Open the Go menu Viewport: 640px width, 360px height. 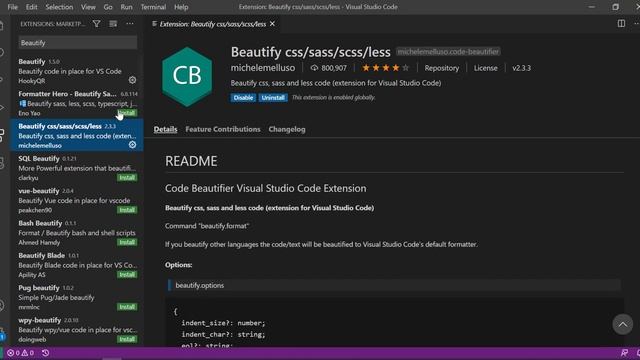click(108, 7)
